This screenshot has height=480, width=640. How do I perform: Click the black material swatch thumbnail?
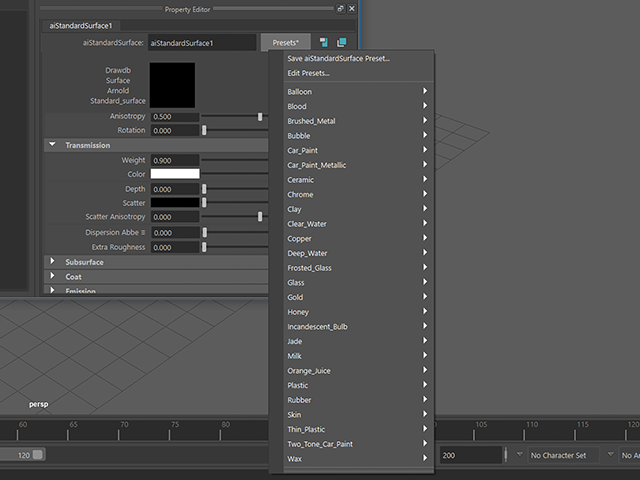[x=172, y=85]
